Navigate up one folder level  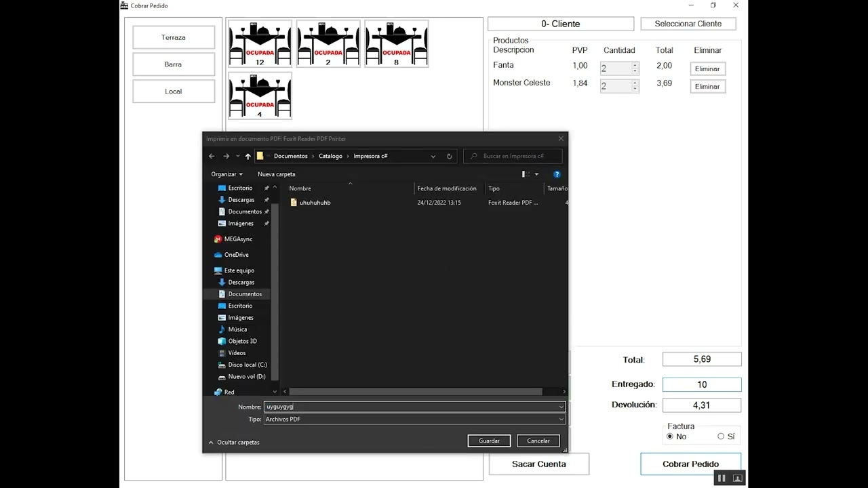(248, 156)
